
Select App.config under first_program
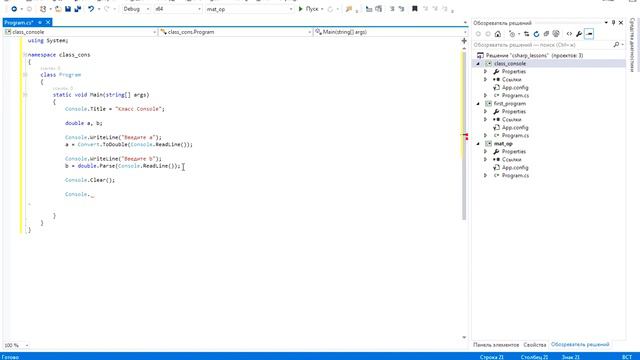tap(515, 128)
